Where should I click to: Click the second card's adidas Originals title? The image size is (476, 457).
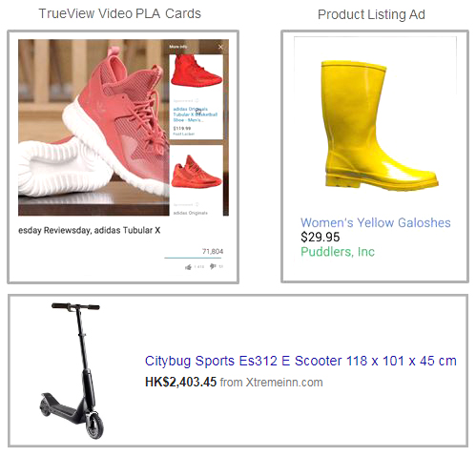pyautogui.click(x=190, y=213)
